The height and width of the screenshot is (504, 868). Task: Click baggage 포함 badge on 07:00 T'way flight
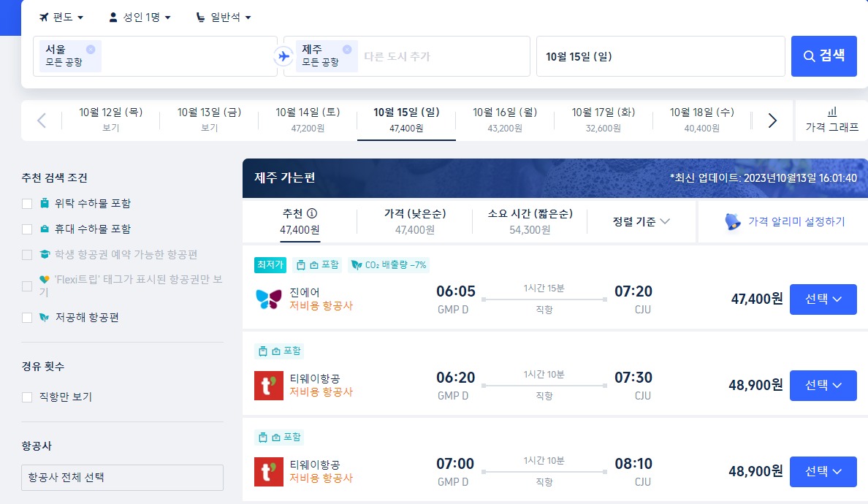[279, 437]
